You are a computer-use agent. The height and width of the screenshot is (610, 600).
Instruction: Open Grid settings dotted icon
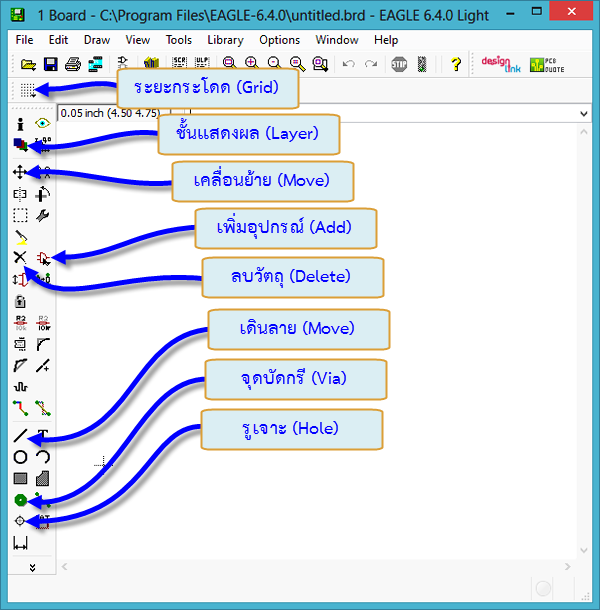28,90
